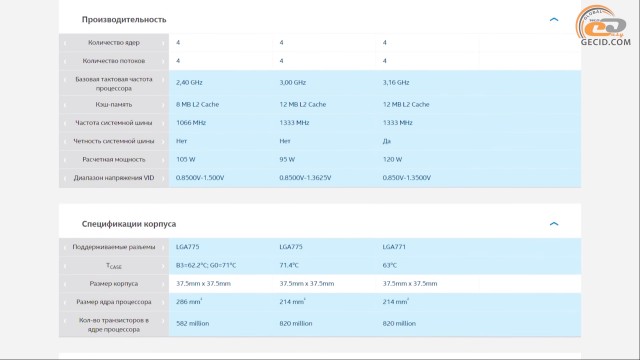Screen dimensions: 640x360
Task: Select the 1066 MHz bus speed cell
Action: point(191,123)
